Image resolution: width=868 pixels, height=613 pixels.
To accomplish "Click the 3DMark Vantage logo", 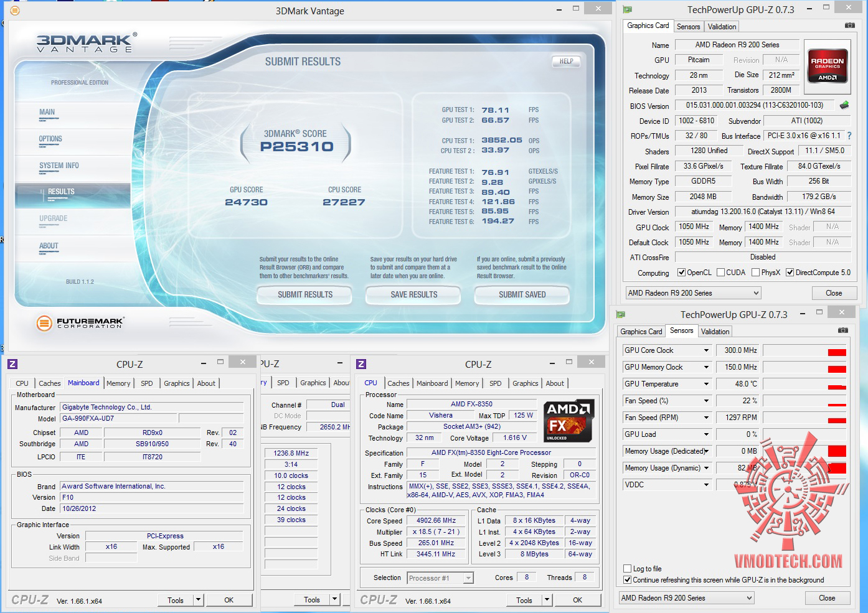I will tap(87, 42).
